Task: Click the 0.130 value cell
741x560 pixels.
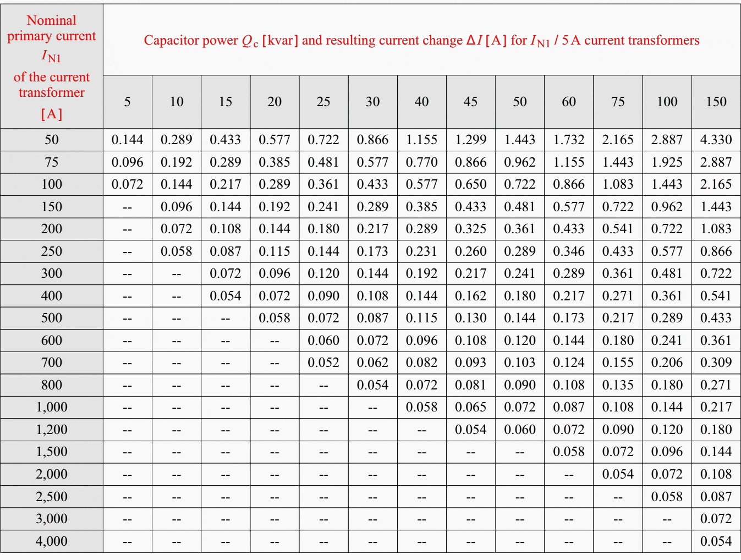Action: (x=471, y=318)
